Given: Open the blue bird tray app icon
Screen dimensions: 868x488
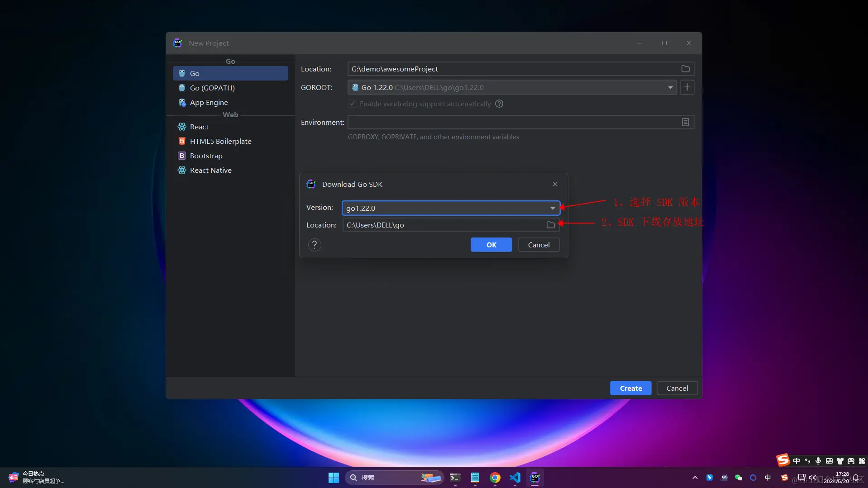Looking at the screenshot, I should (710, 478).
